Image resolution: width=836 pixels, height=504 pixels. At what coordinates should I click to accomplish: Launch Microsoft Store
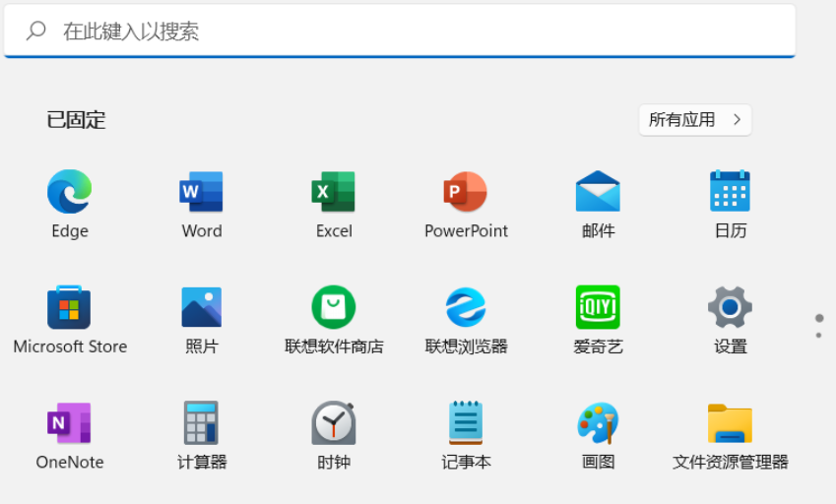point(69,308)
